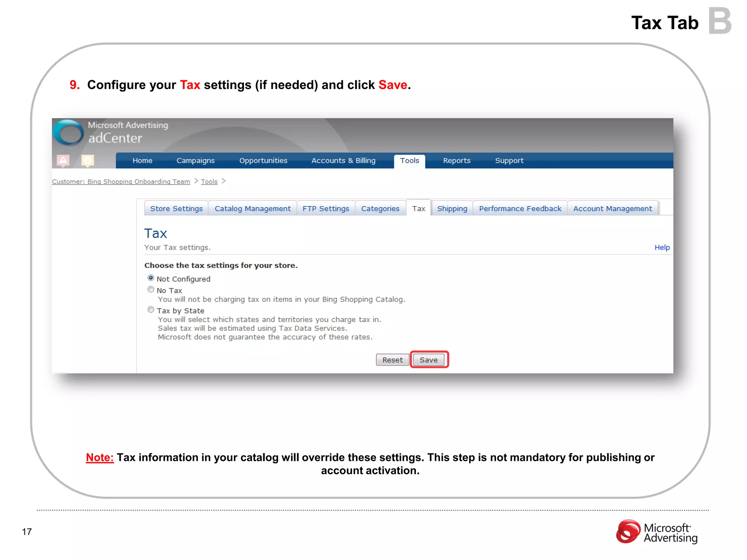Open the Account Management tab
This screenshot has width=747, height=560.
(x=612, y=209)
